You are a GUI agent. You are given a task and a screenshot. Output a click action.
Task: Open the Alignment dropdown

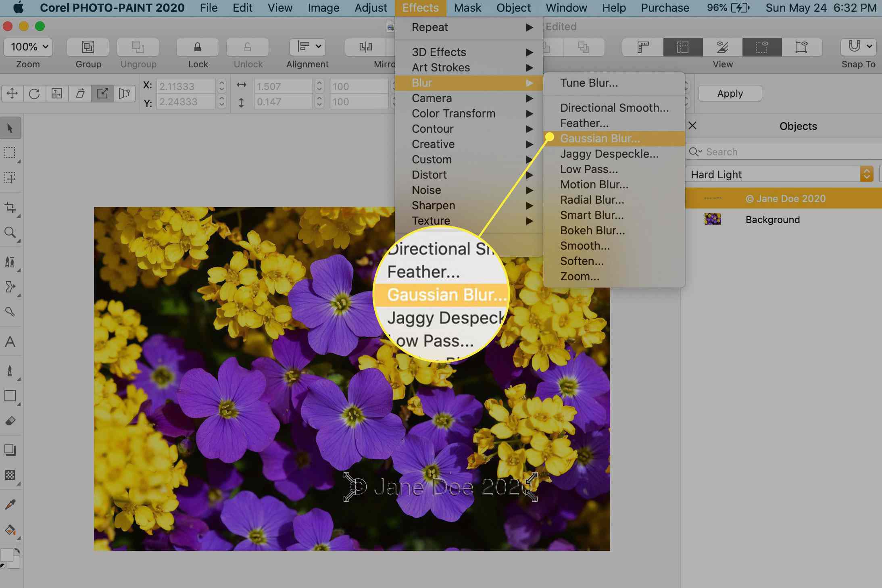point(307,47)
